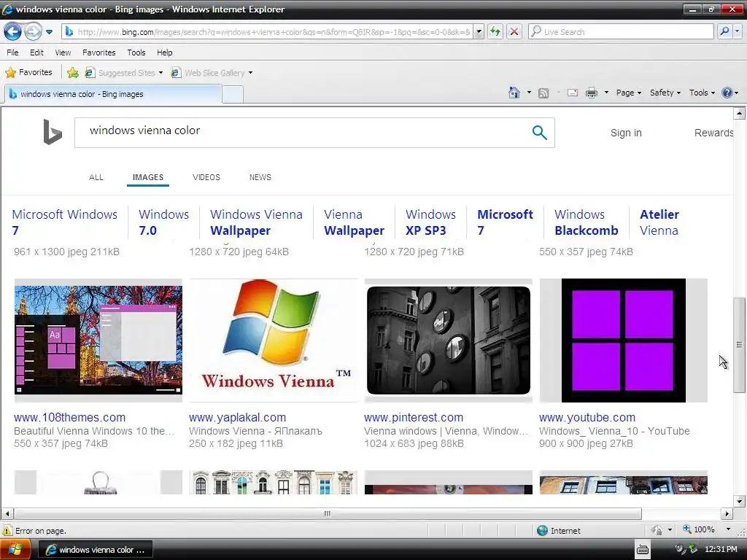Click the vertical scrollbar down arrow

click(x=739, y=501)
